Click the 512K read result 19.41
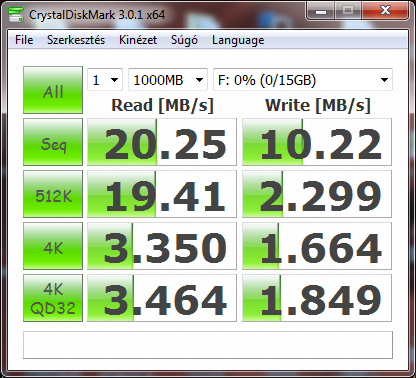This screenshot has width=416, height=378. (162, 194)
